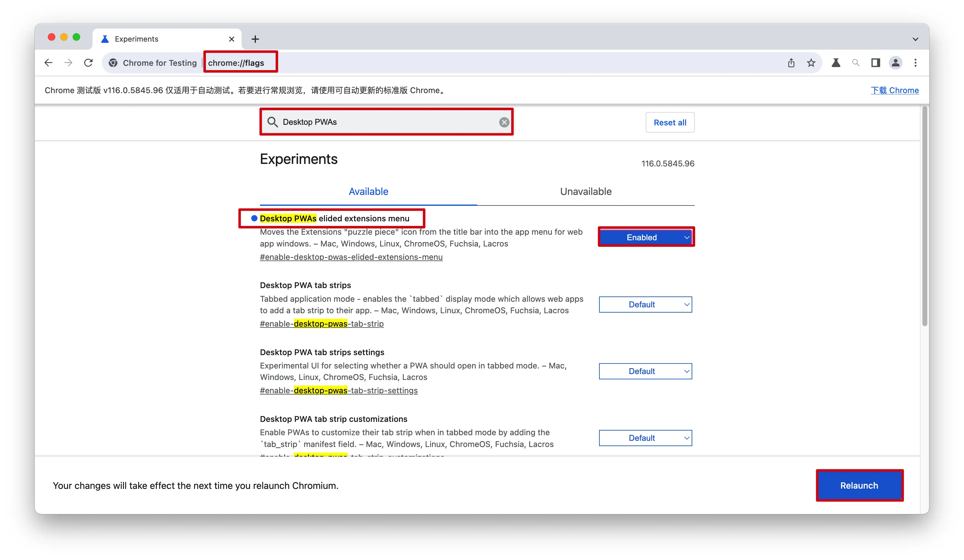964x560 pixels.
Task: Open the Default dropdown for tab strips settings
Action: click(645, 371)
